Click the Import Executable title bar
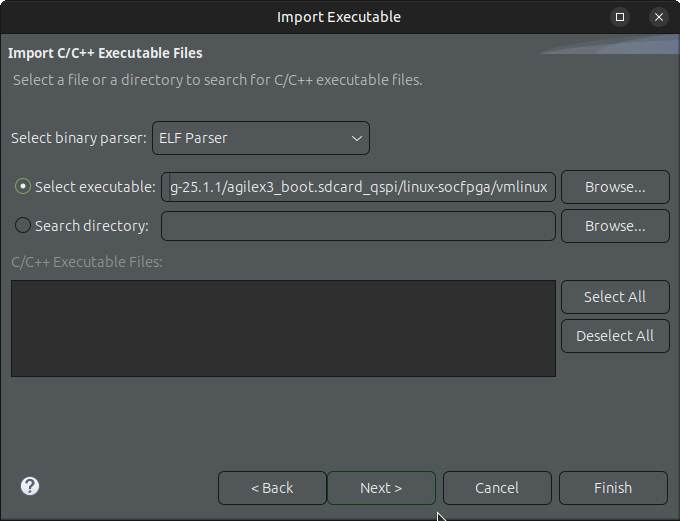The height and width of the screenshot is (521, 680). point(338,17)
